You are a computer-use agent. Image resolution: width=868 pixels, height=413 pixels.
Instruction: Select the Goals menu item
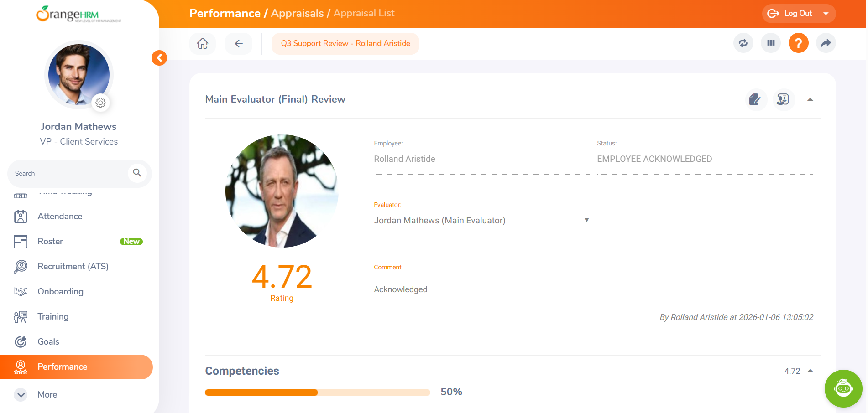[x=48, y=341]
